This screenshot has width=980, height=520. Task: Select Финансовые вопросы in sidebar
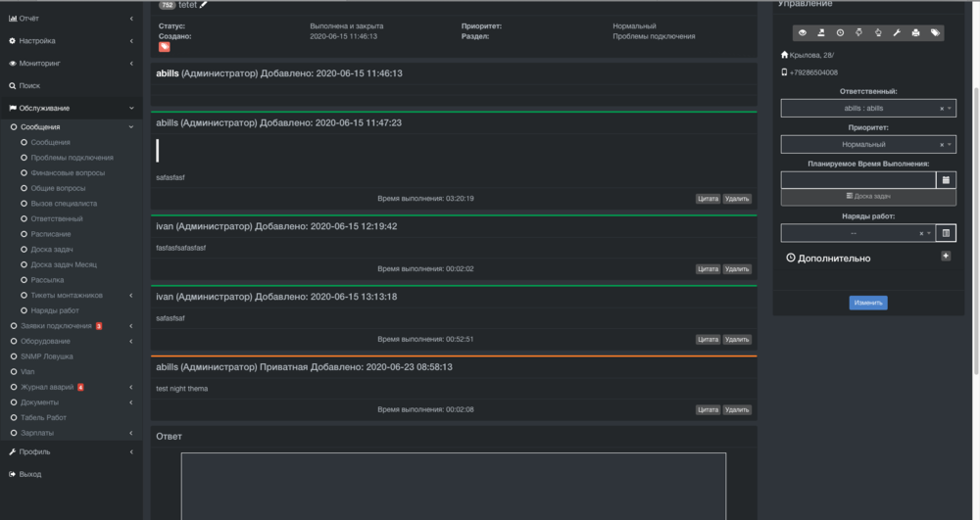(x=67, y=172)
